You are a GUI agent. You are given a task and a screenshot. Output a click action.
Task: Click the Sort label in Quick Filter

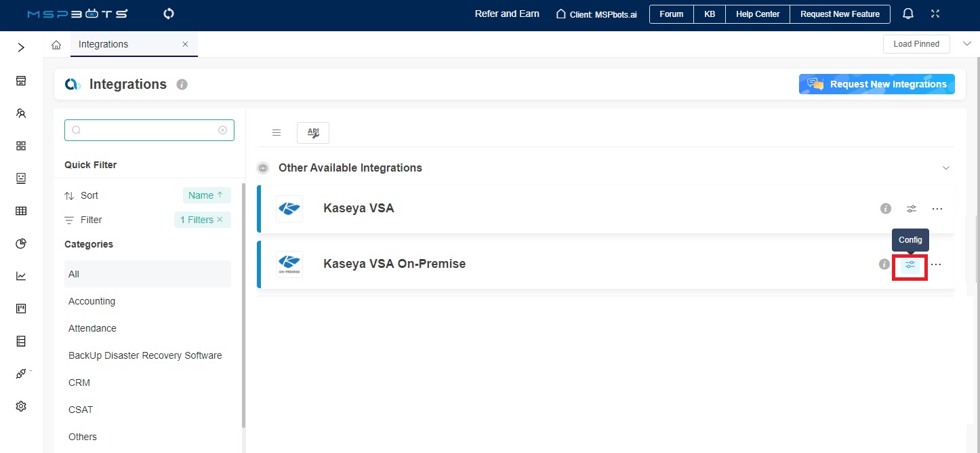[89, 195]
